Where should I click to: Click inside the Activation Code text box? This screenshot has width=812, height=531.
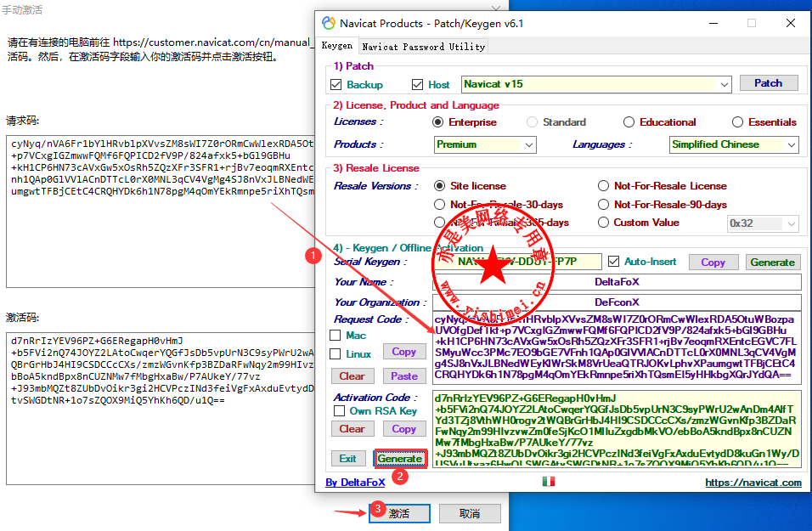click(617, 429)
